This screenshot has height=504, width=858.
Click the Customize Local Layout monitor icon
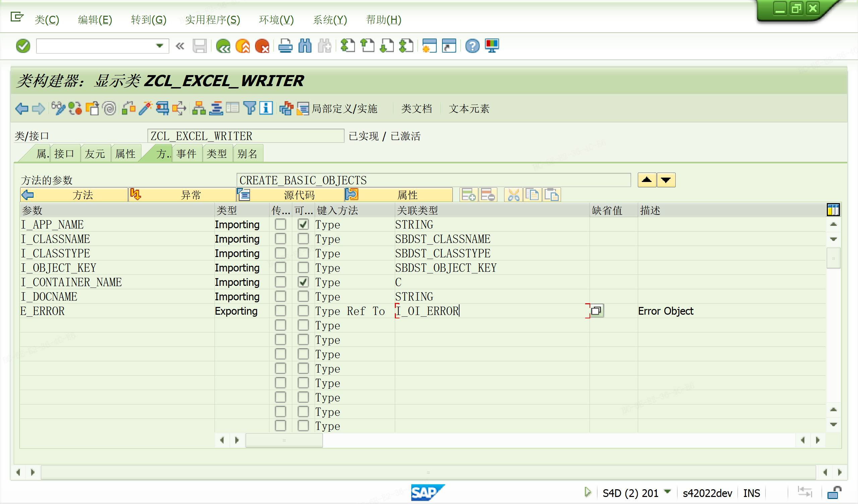pyautogui.click(x=492, y=46)
